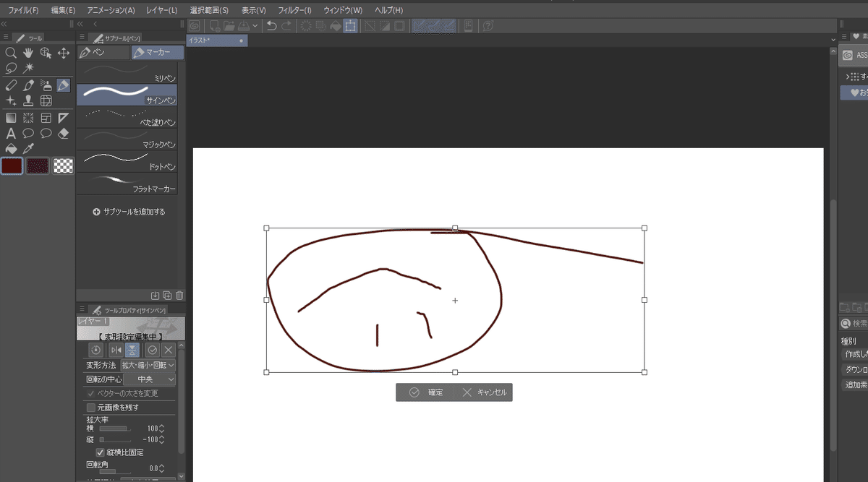The width and height of the screenshot is (868, 482).
Task: Switch to マーカー sub tool tab
Action: (157, 53)
